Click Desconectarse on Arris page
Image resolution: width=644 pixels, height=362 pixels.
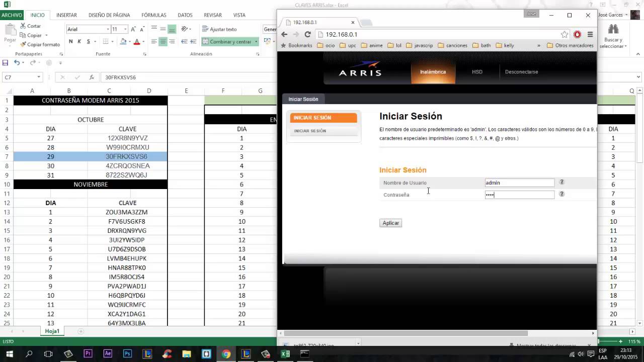pos(521,72)
